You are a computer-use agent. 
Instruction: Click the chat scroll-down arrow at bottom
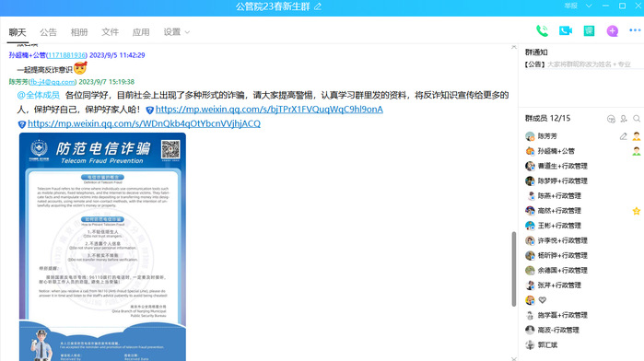[513, 358]
